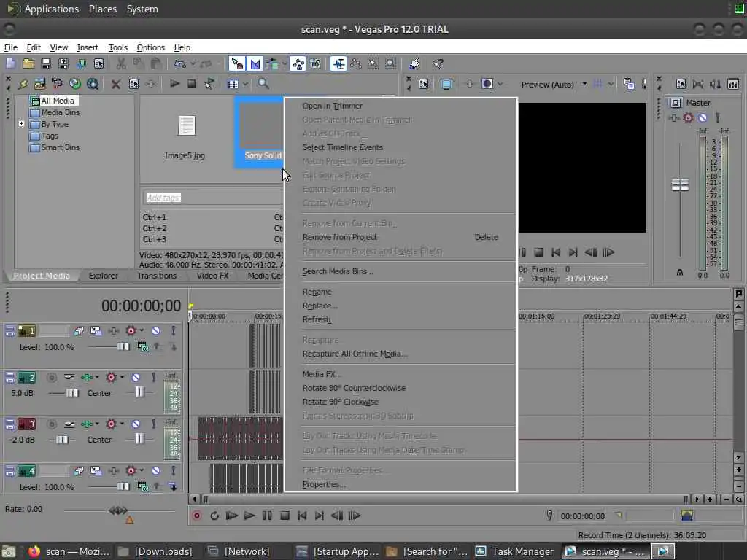Adjust the Master volume fader

point(680,184)
